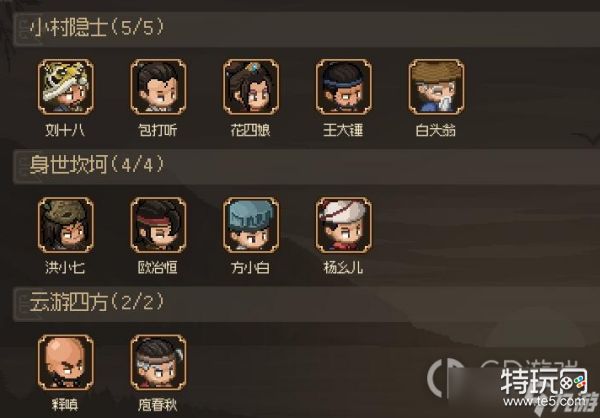Collapse the 云游四方 (2/2) section header
The width and height of the screenshot is (600, 418).
(306, 304)
